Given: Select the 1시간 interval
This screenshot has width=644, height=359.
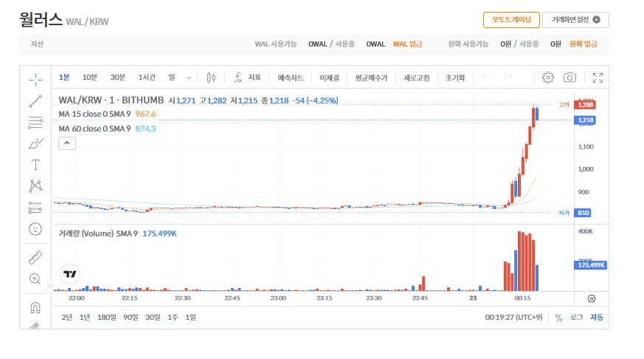Looking at the screenshot, I should [x=147, y=78].
